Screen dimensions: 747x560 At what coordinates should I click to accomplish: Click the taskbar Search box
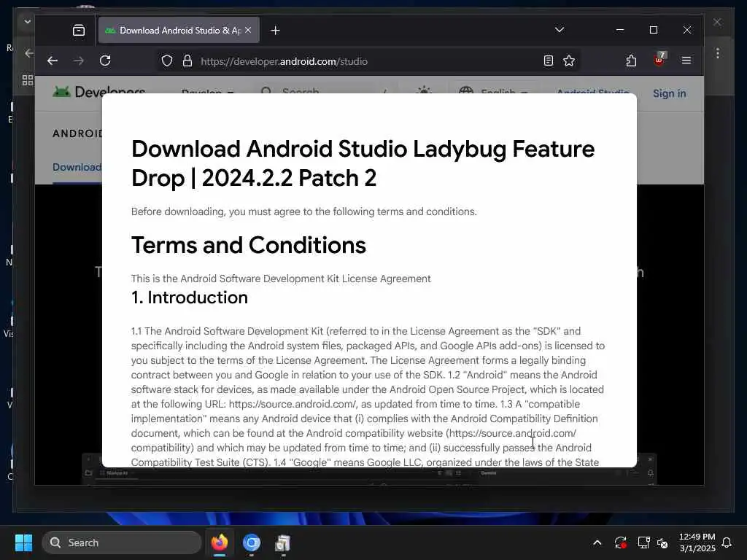pyautogui.click(x=122, y=542)
